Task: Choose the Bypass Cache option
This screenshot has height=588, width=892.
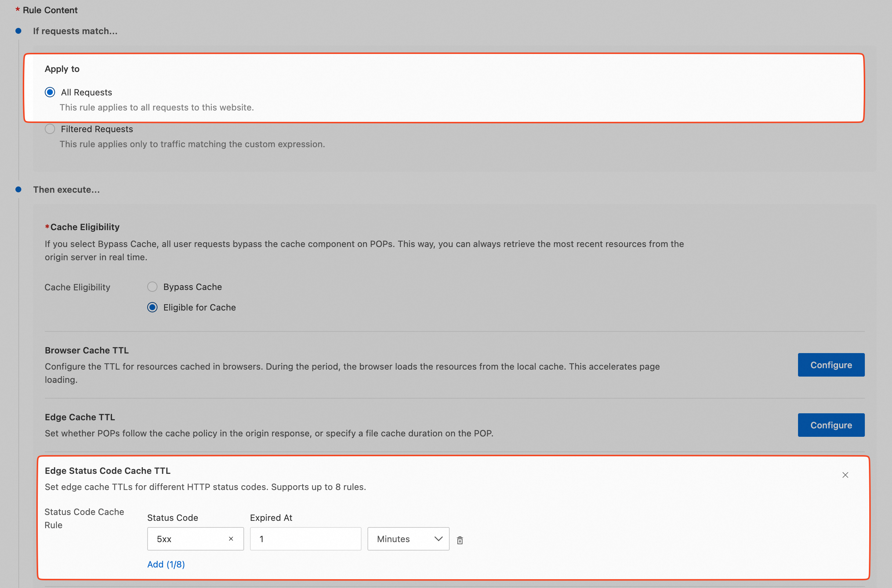Action: (152, 287)
